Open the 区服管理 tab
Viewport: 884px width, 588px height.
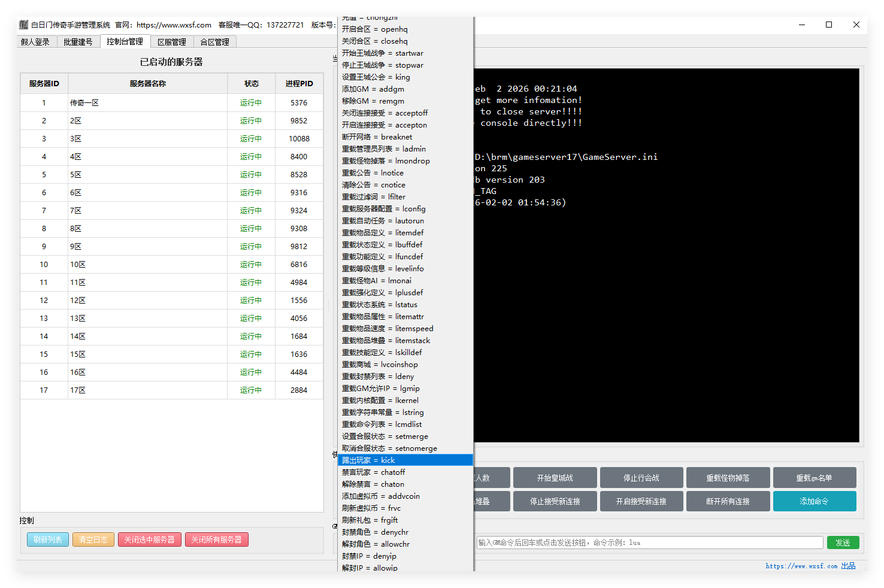(x=171, y=42)
